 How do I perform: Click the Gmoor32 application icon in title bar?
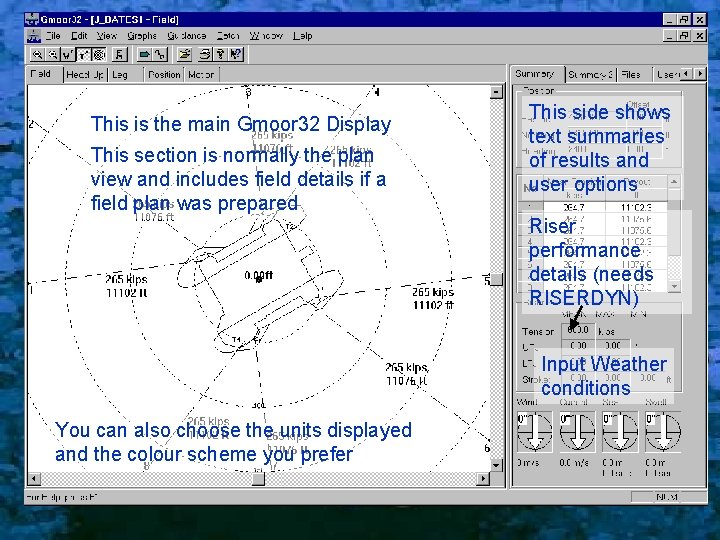(32, 19)
